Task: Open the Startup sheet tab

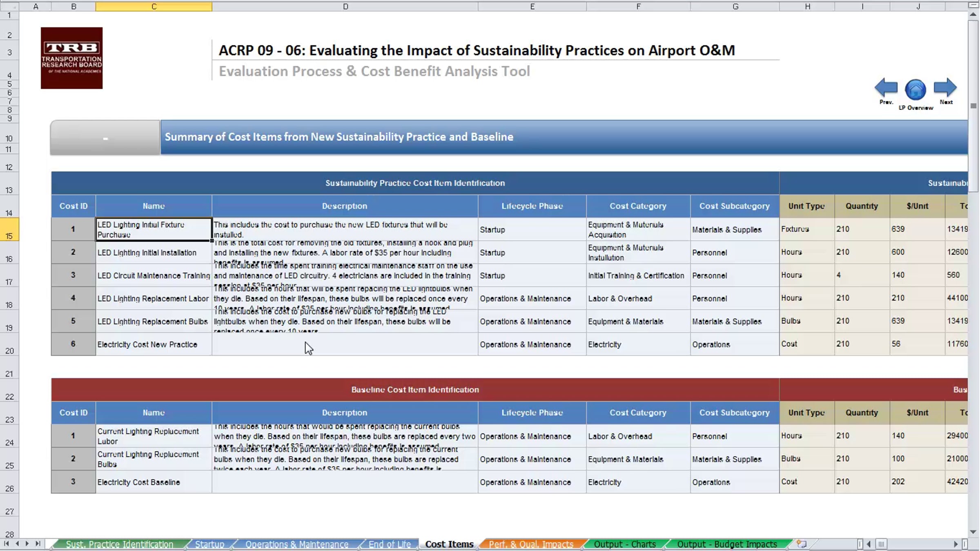Action: pos(209,544)
